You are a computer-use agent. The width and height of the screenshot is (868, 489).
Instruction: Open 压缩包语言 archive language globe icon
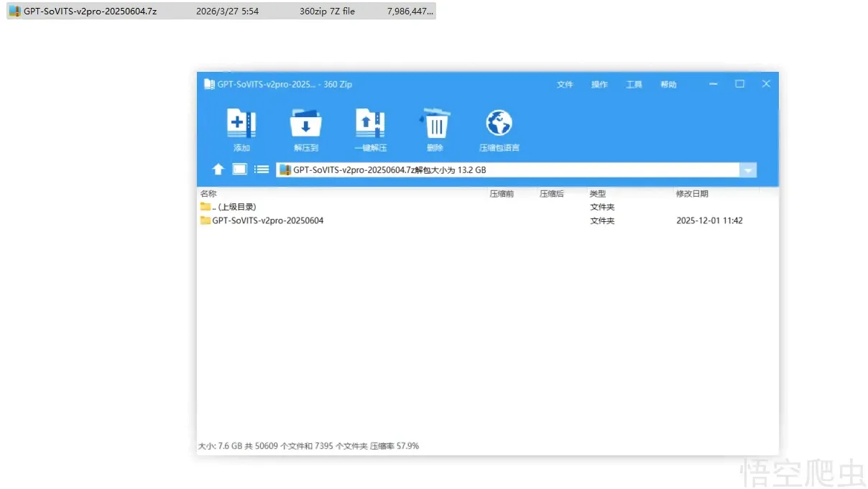point(499,125)
